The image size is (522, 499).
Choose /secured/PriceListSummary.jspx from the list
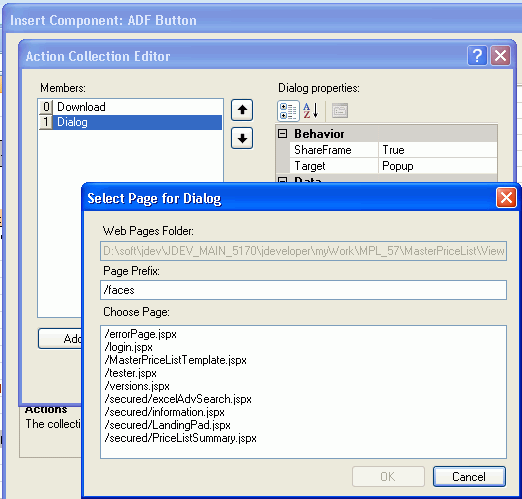point(181,438)
